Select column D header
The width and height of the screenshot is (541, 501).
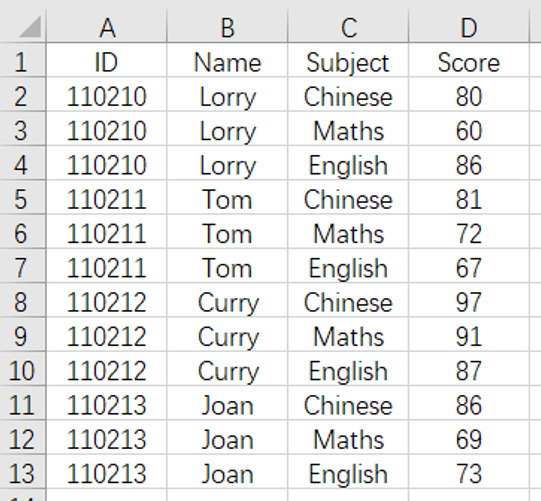pos(469,26)
